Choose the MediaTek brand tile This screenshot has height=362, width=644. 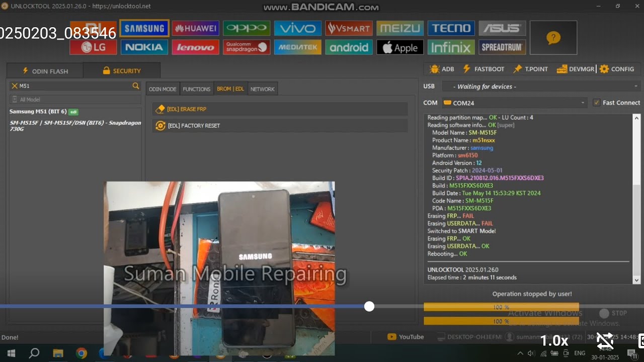(x=298, y=47)
